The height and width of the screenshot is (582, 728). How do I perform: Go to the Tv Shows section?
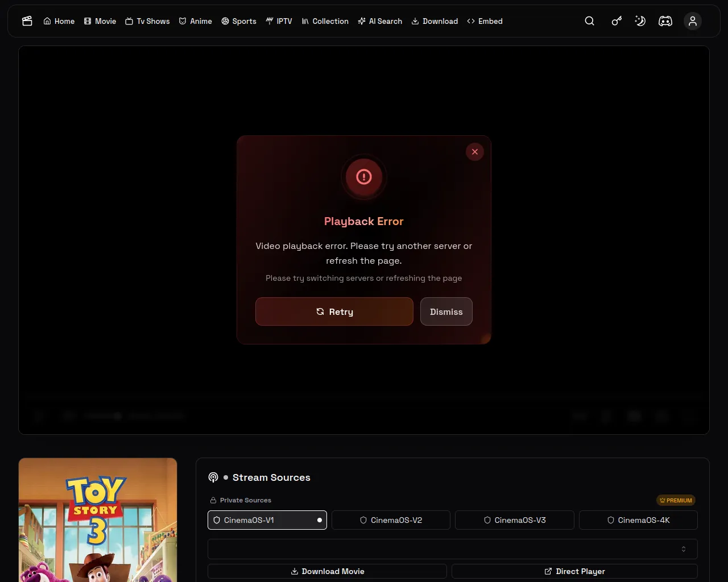click(x=147, y=21)
